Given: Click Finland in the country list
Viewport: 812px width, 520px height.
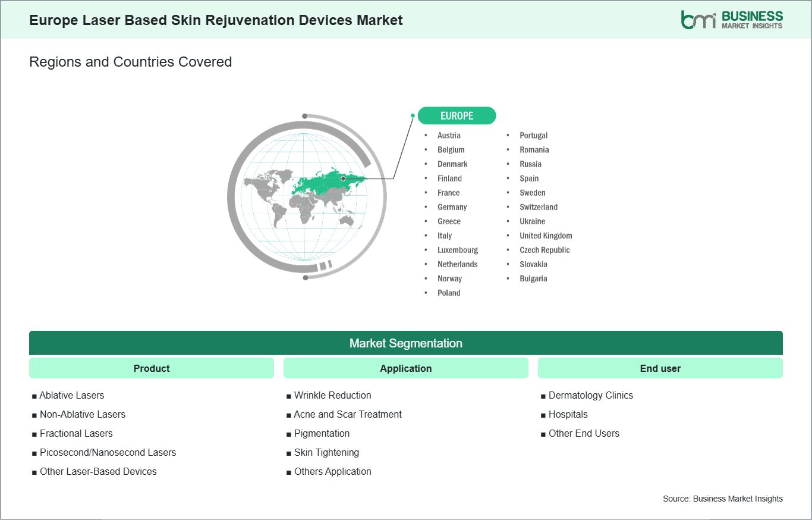Looking at the screenshot, I should coord(449,178).
